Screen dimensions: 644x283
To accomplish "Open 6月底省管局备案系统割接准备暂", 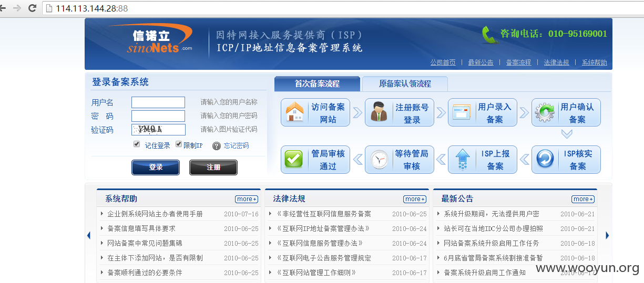I will click(493, 258).
